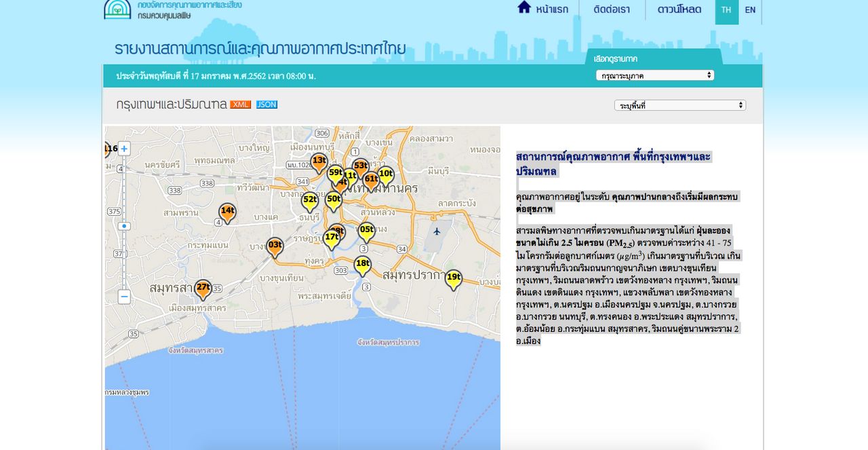Select station marker 27t on map
This screenshot has width=868, height=450.
pos(203,288)
